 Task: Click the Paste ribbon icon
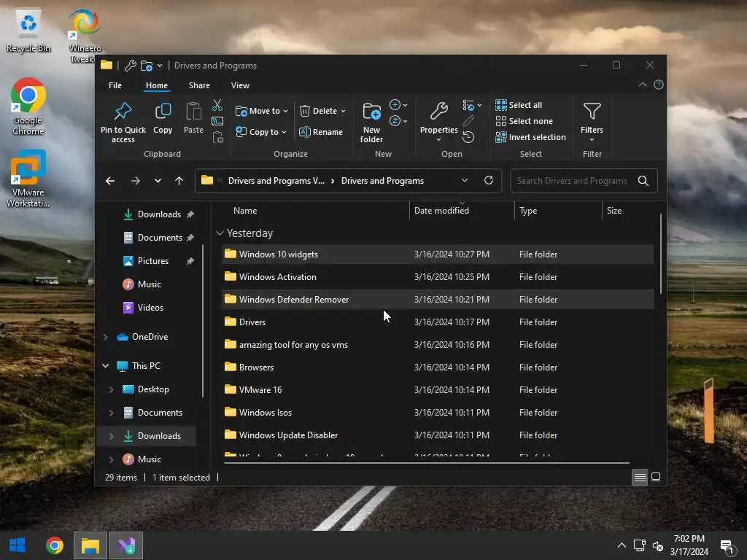pyautogui.click(x=193, y=112)
